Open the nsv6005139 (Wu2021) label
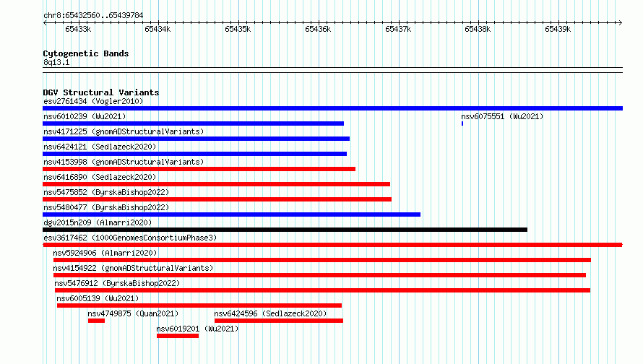 98,298
